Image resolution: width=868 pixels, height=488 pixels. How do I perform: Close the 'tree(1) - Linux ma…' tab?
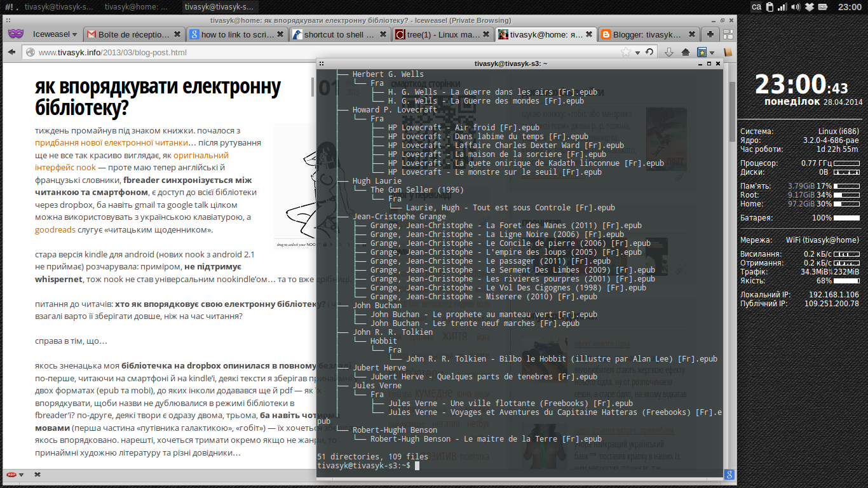point(486,34)
